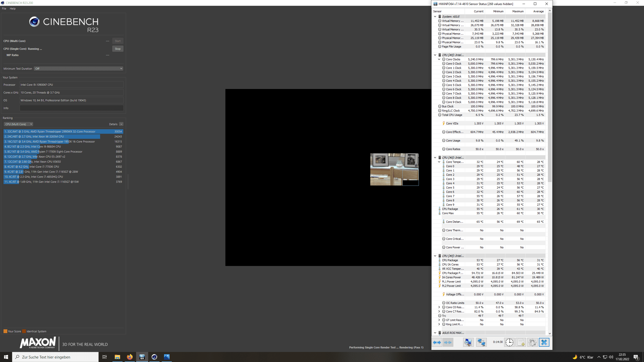
Task: Collapse System: ASUS sensor group
Action: (435, 17)
